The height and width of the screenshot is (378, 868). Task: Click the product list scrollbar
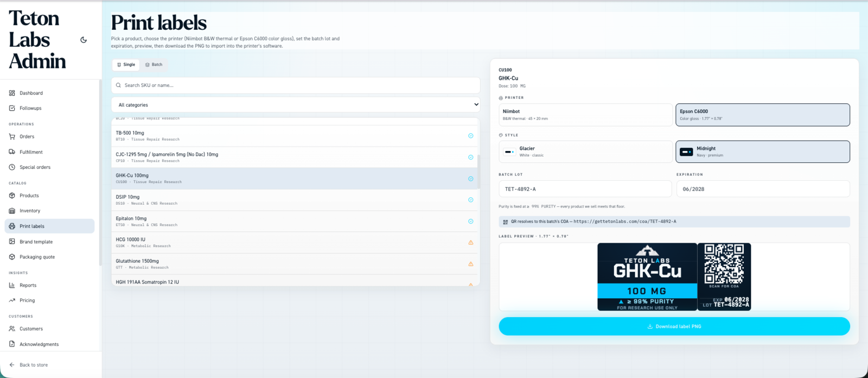pos(478,172)
